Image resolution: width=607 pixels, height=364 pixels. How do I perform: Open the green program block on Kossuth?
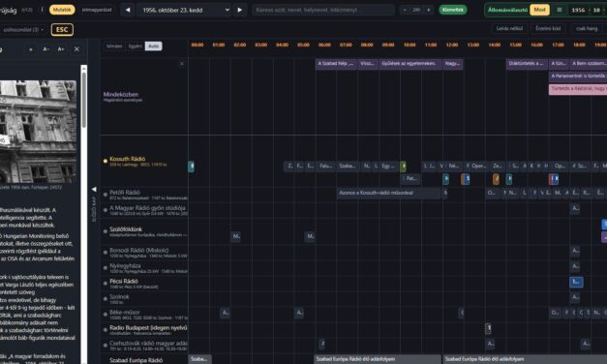403,167
